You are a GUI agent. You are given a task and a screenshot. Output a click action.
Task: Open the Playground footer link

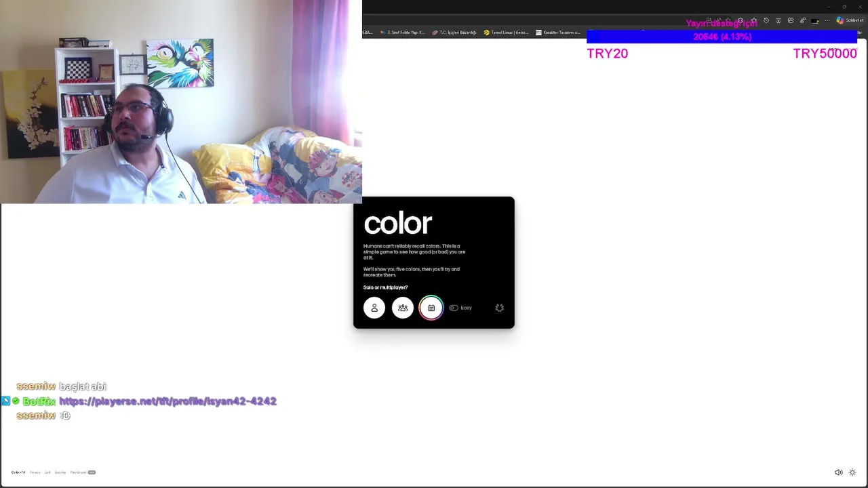[x=78, y=472]
